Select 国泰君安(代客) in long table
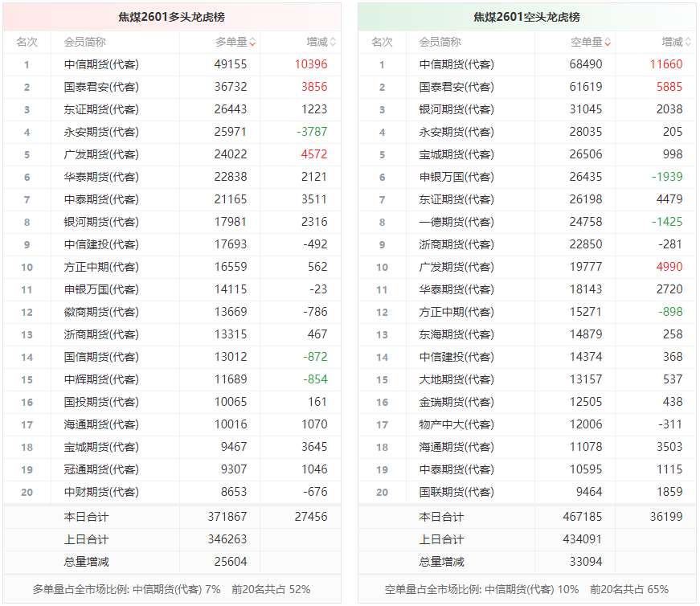Screen dimensions: 700x606 click(x=101, y=87)
